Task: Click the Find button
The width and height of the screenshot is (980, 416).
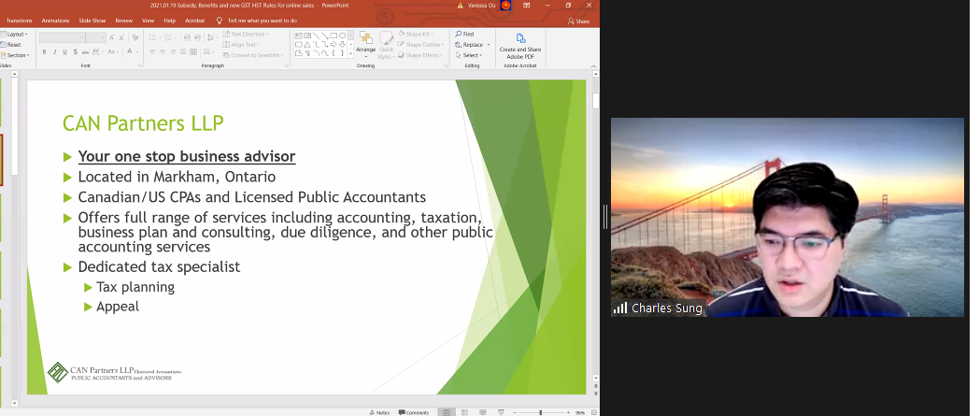Action: point(464,34)
